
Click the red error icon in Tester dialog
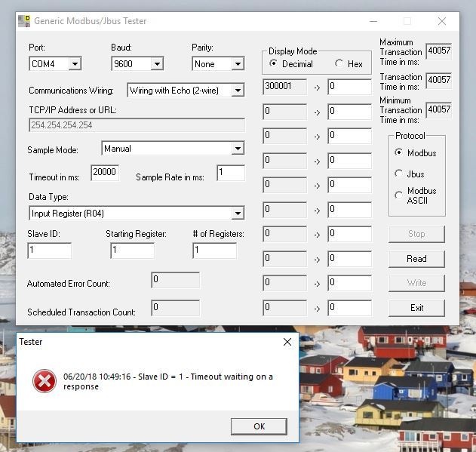[x=45, y=381]
